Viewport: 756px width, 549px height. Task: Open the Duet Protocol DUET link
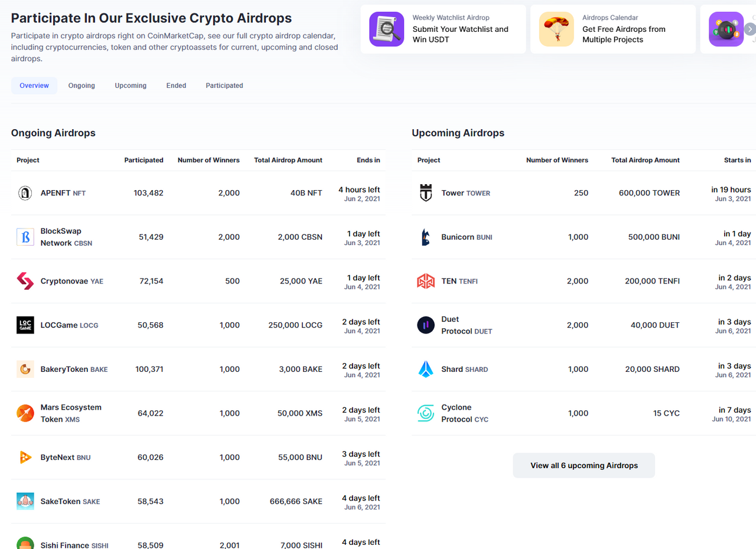467,325
